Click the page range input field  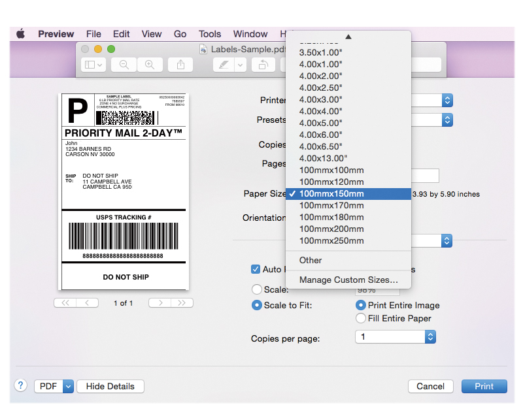[425, 176]
